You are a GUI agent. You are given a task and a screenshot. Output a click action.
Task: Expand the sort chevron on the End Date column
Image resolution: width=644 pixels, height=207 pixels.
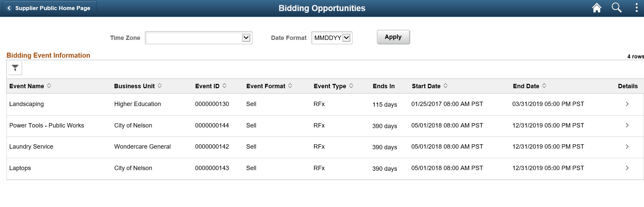point(545,86)
